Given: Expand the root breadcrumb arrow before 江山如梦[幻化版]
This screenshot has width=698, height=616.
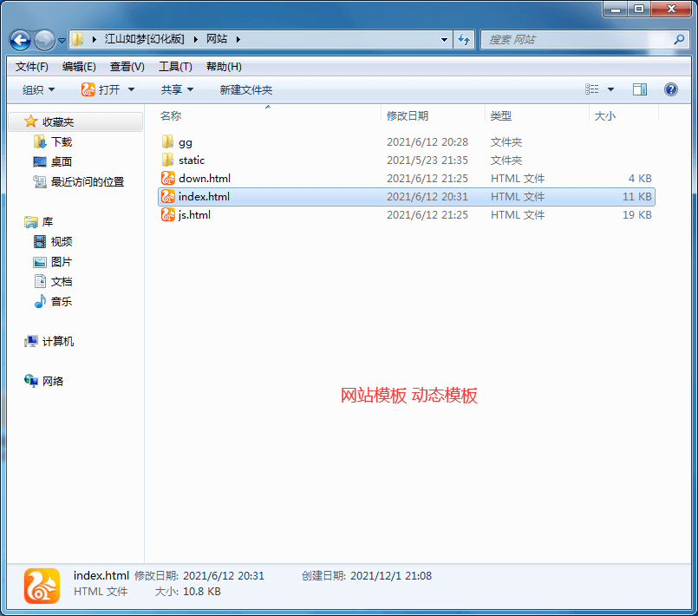Looking at the screenshot, I should coord(94,39).
